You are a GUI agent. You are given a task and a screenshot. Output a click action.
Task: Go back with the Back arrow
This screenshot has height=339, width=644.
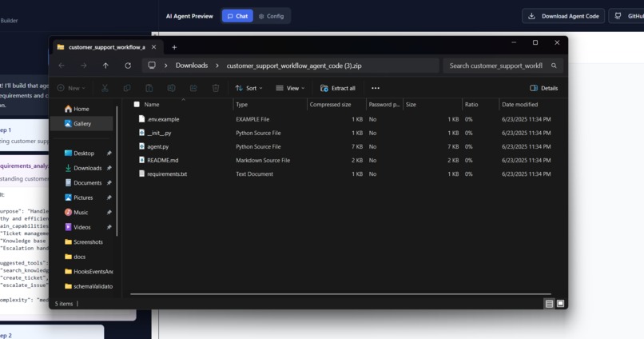pos(62,66)
